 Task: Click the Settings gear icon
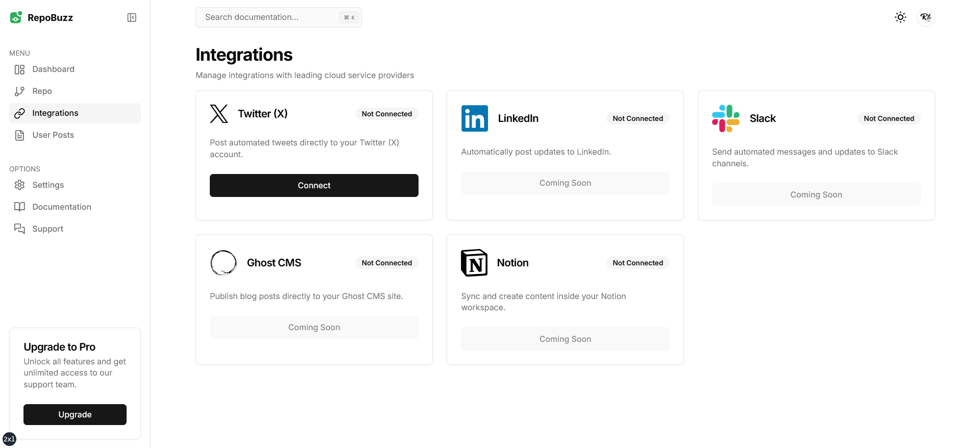pos(19,185)
